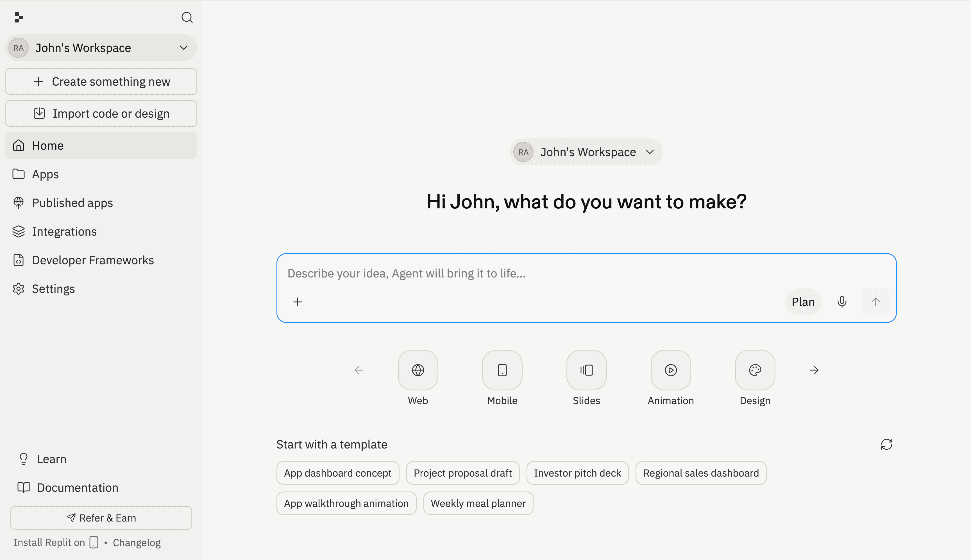Click Import code or design button
This screenshot has height=560, width=971.
click(x=101, y=113)
